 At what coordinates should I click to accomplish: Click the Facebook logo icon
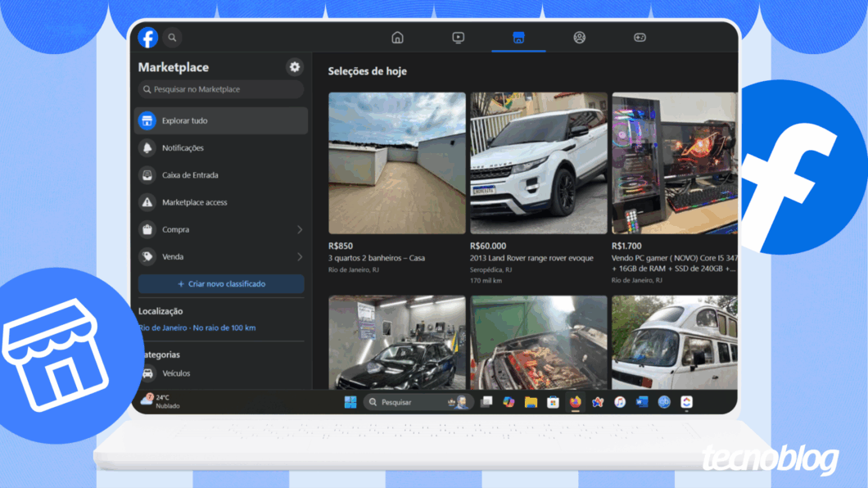tap(147, 38)
